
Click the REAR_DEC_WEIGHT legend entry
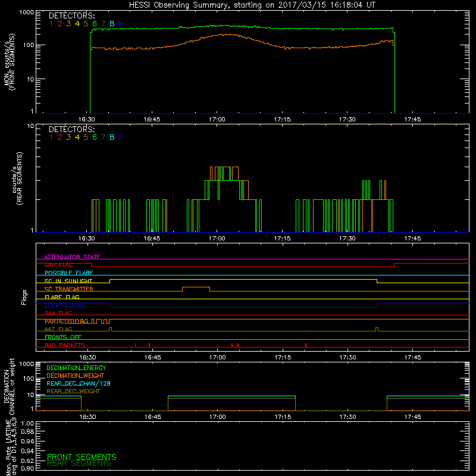pos(73,392)
